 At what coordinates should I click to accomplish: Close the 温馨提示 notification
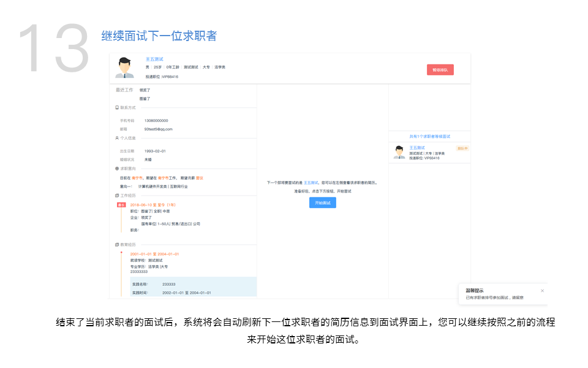pyautogui.click(x=542, y=291)
